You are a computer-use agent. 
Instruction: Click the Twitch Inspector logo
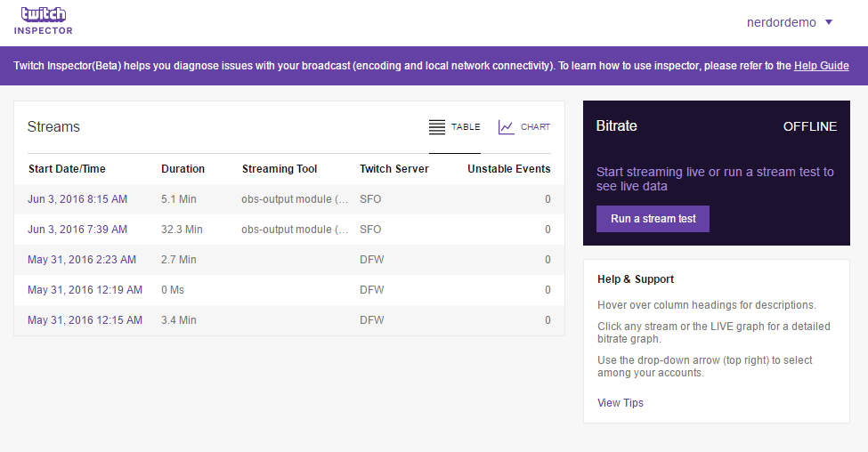point(43,21)
